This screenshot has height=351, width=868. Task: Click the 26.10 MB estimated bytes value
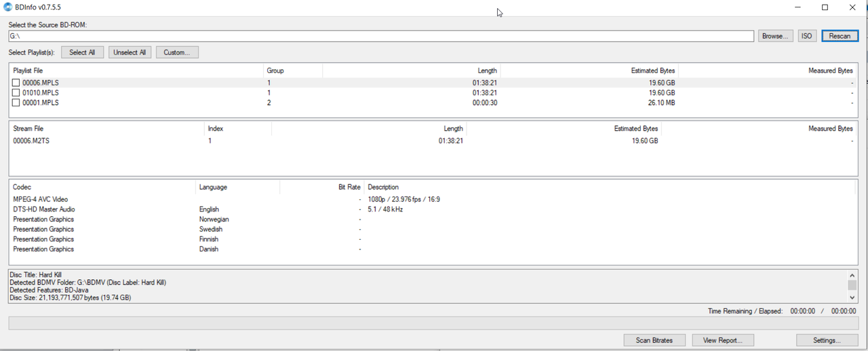pos(661,103)
